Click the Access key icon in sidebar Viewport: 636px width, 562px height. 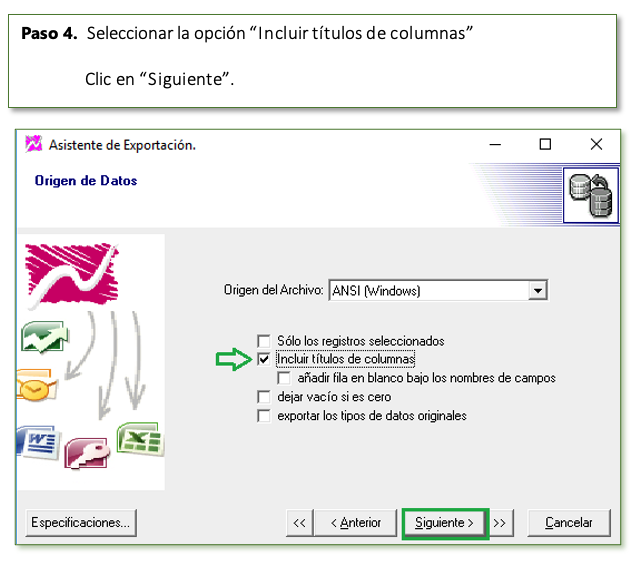(x=87, y=453)
